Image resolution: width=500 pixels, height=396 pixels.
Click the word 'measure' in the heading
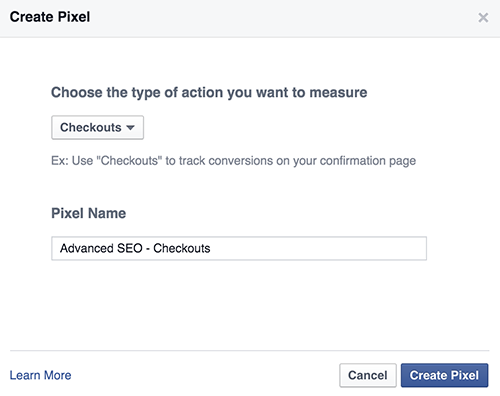click(338, 93)
